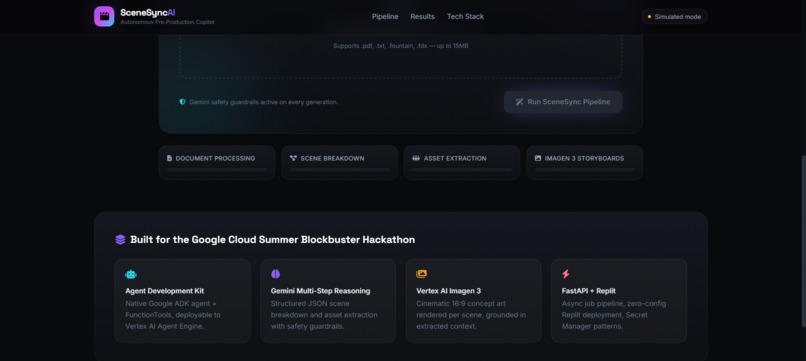Click the robot icon for Agent Development Kit
Viewport: 806px width, 361px height.
[x=131, y=274]
